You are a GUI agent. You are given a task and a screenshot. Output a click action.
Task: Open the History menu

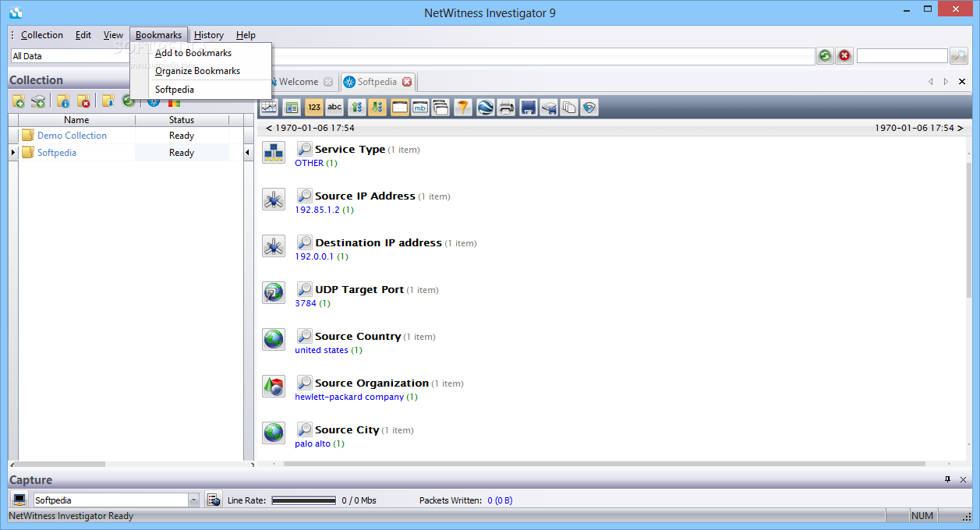209,35
